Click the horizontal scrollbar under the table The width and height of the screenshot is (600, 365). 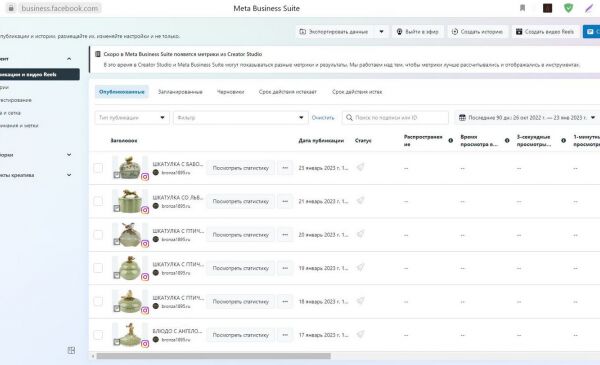tap(214, 356)
